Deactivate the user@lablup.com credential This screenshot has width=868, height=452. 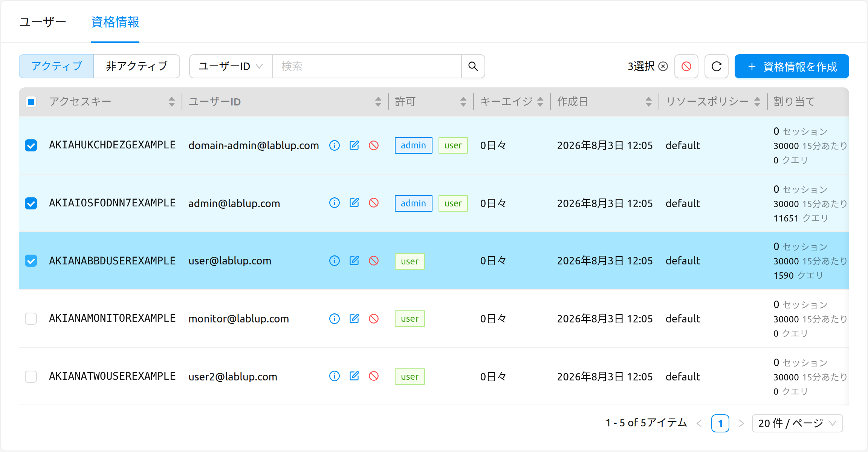pyautogui.click(x=374, y=261)
